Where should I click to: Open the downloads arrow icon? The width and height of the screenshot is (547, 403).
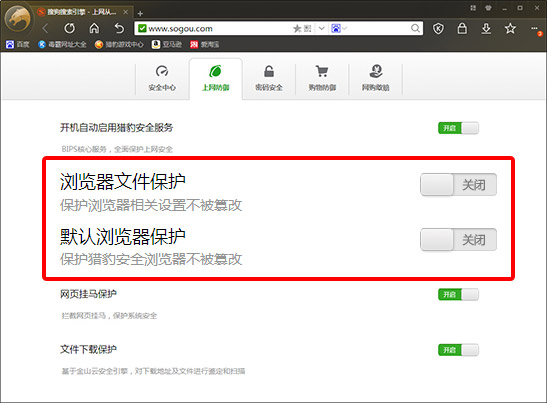(x=486, y=28)
